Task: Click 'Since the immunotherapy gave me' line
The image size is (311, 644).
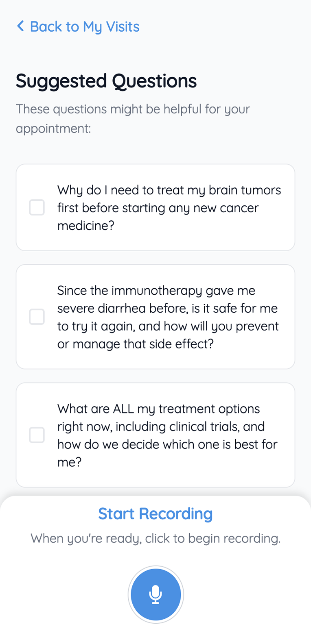Action: click(x=156, y=291)
